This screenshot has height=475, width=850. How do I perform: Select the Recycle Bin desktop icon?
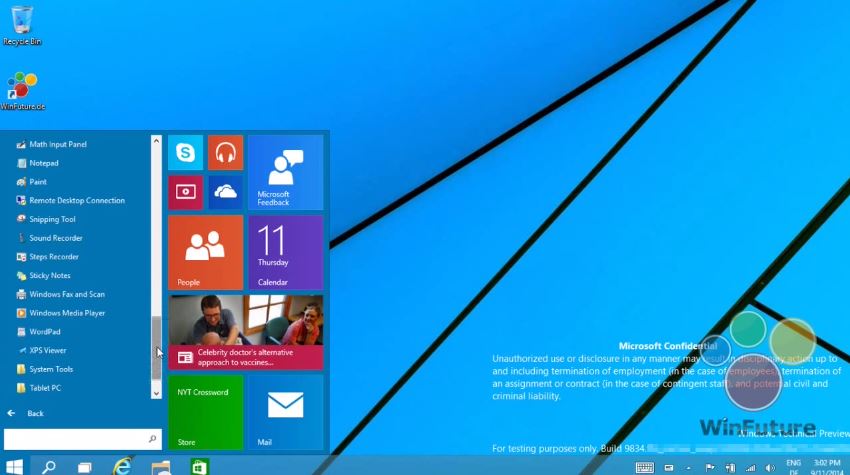click(22, 25)
